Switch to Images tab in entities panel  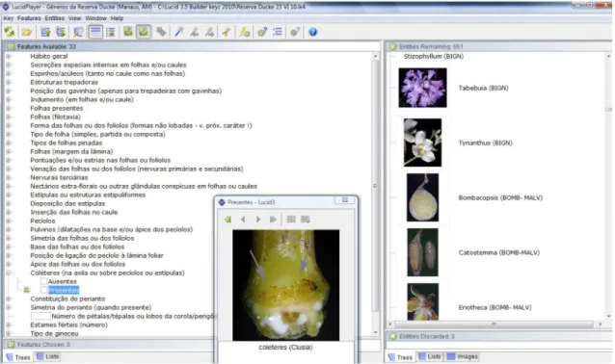point(463,356)
